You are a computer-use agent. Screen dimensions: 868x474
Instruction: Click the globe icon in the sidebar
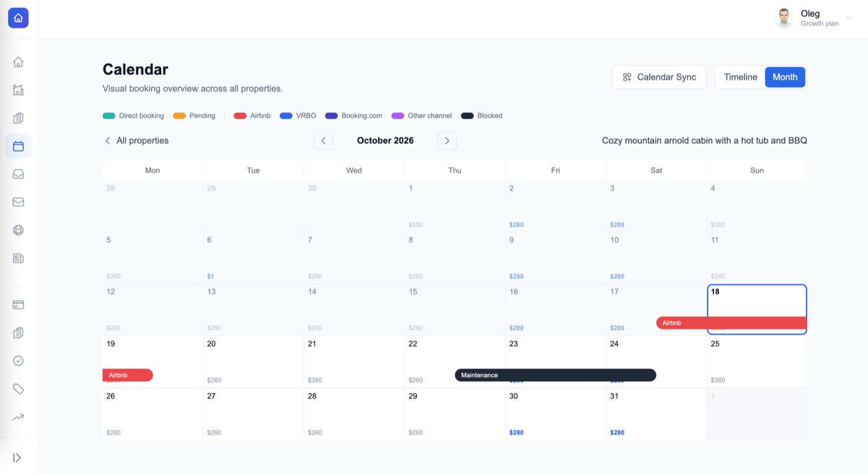[x=19, y=230]
